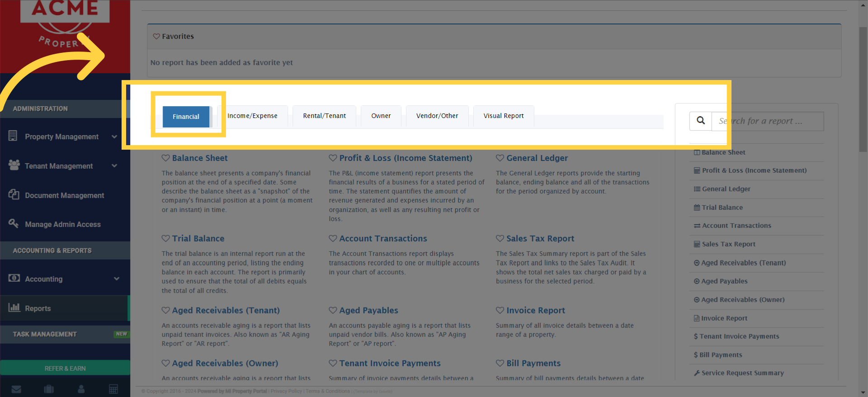Click the Reports bar chart icon

tap(14, 307)
